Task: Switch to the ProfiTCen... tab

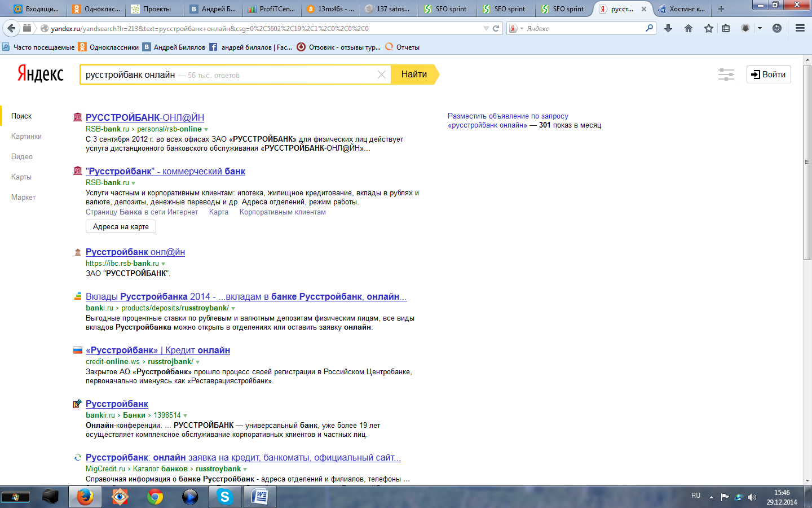Action: (272, 9)
